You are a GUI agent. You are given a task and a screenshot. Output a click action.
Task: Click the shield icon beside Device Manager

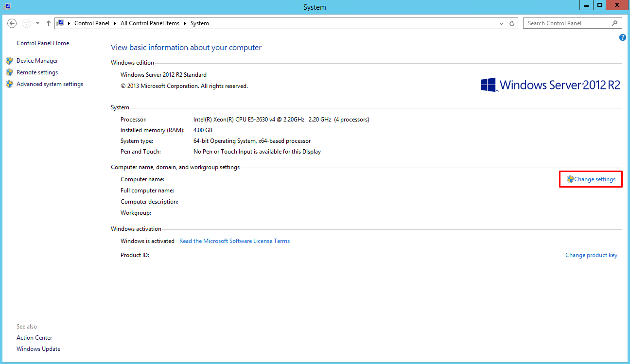tap(9, 61)
